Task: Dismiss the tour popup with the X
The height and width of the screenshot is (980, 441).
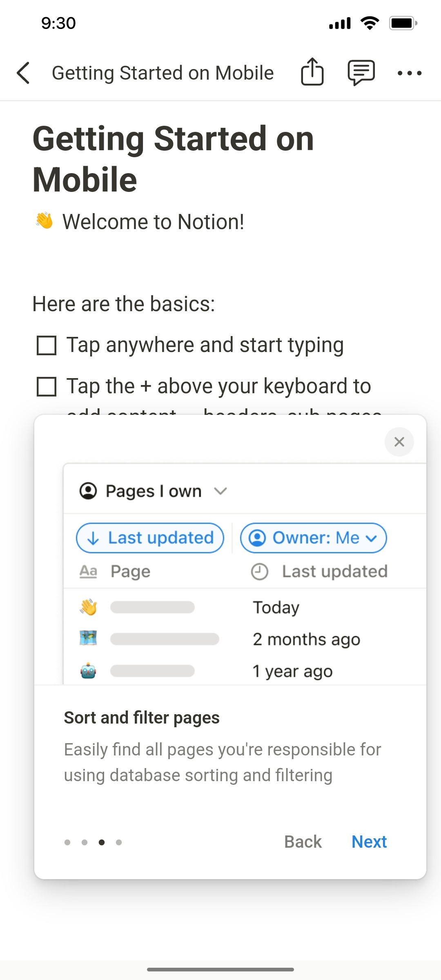Action: click(x=399, y=442)
